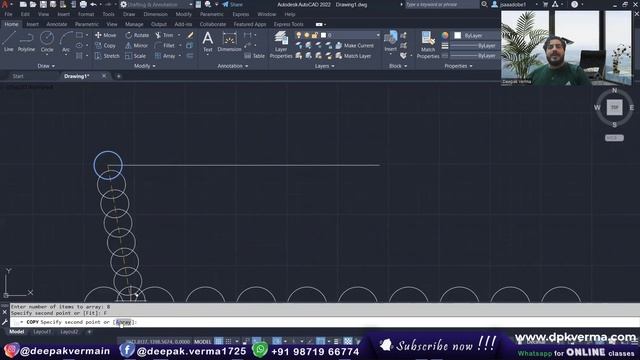The image size is (640, 360).
Task: Click the Mirror tool
Action: [137, 46]
